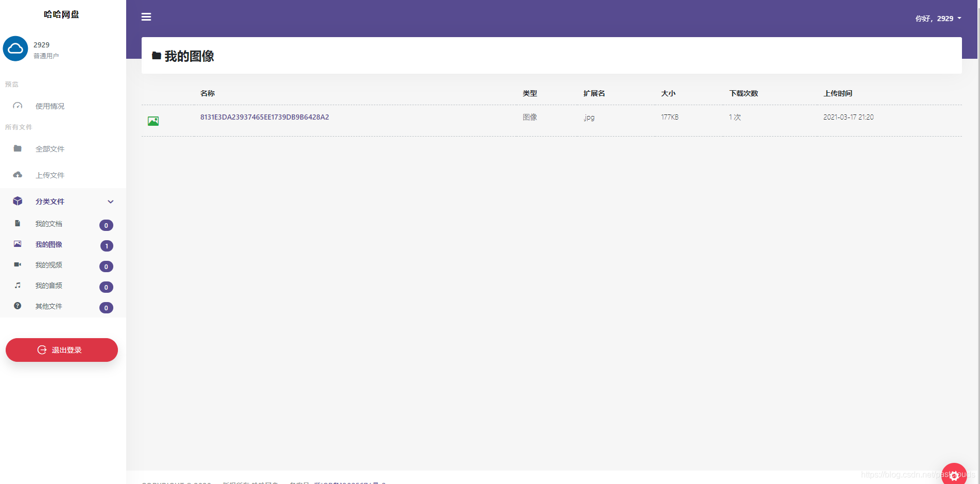Click the folder icon beside 全部文件

tap(18, 148)
